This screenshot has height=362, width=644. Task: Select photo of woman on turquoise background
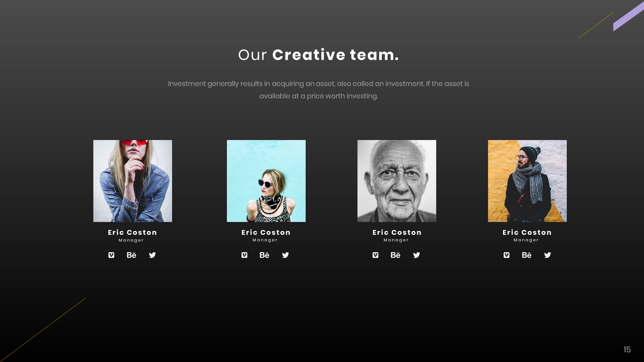266,181
